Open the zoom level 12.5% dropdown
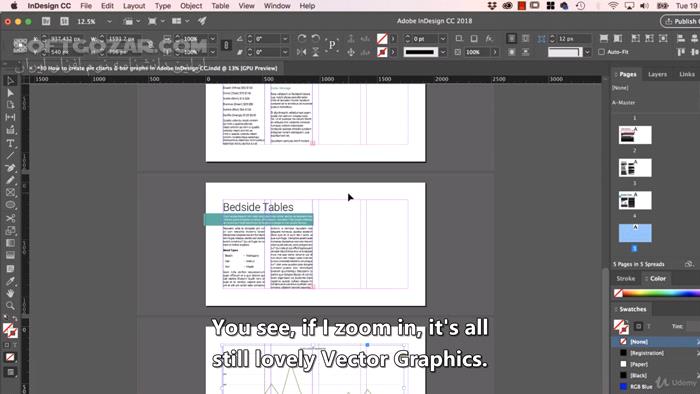 click(109, 21)
